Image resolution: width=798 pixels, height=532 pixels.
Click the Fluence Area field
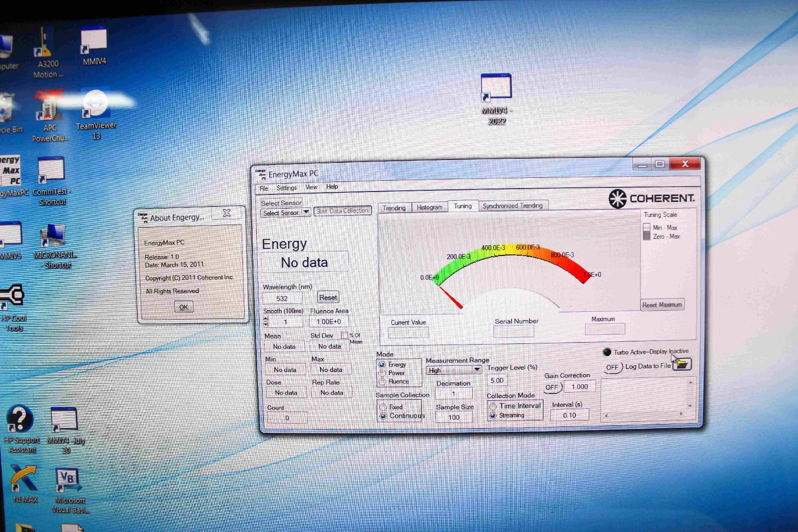click(x=329, y=321)
